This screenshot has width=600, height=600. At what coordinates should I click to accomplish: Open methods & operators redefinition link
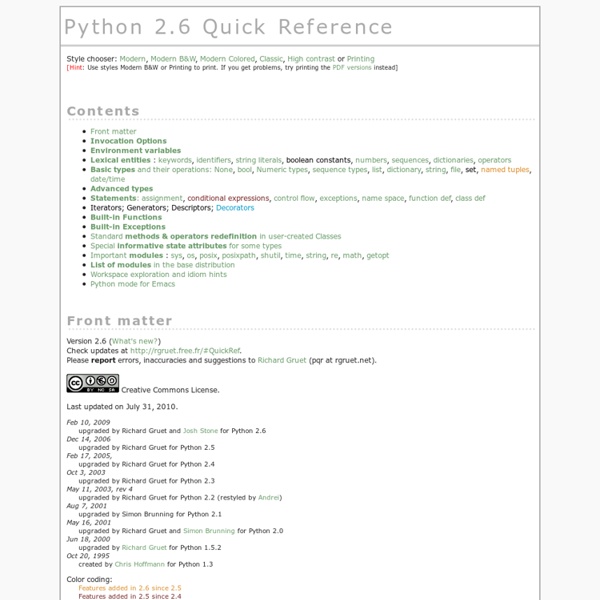191,236
